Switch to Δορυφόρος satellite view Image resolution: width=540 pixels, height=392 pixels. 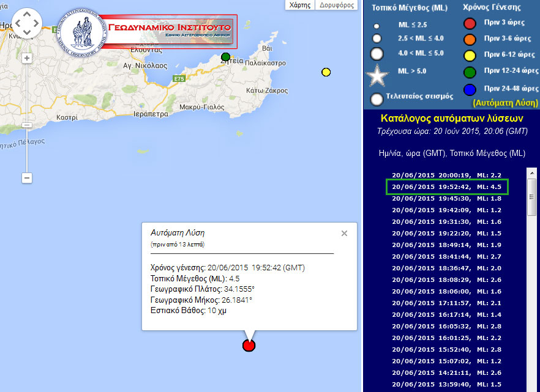tap(337, 5)
